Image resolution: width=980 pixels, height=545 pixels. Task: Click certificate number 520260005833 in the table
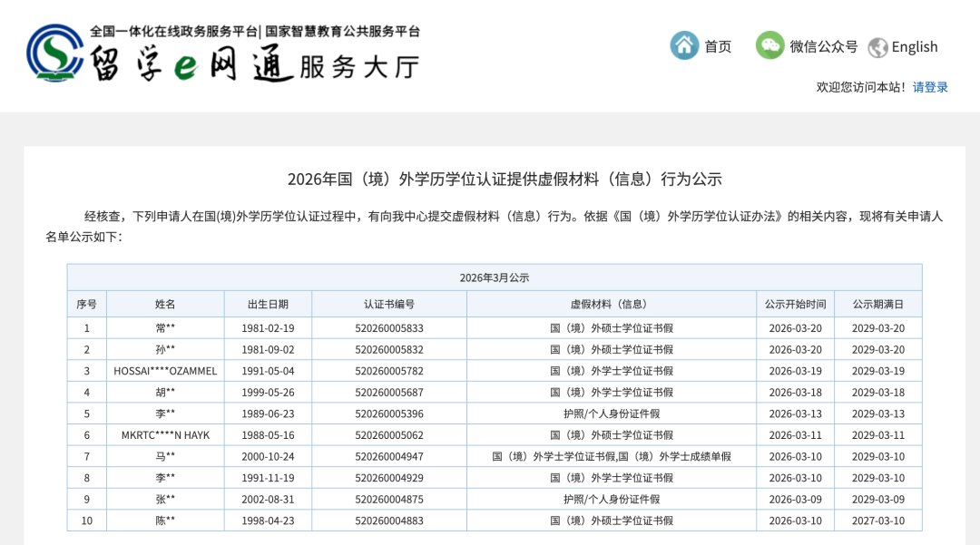388,328
